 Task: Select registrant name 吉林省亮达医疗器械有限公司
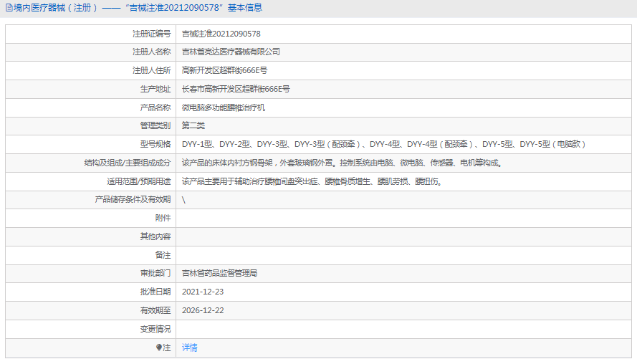coord(231,52)
